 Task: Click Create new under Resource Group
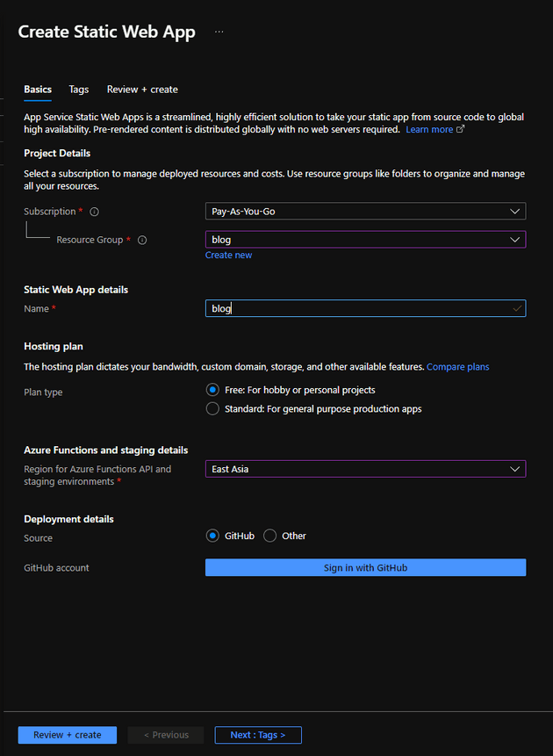[228, 255]
